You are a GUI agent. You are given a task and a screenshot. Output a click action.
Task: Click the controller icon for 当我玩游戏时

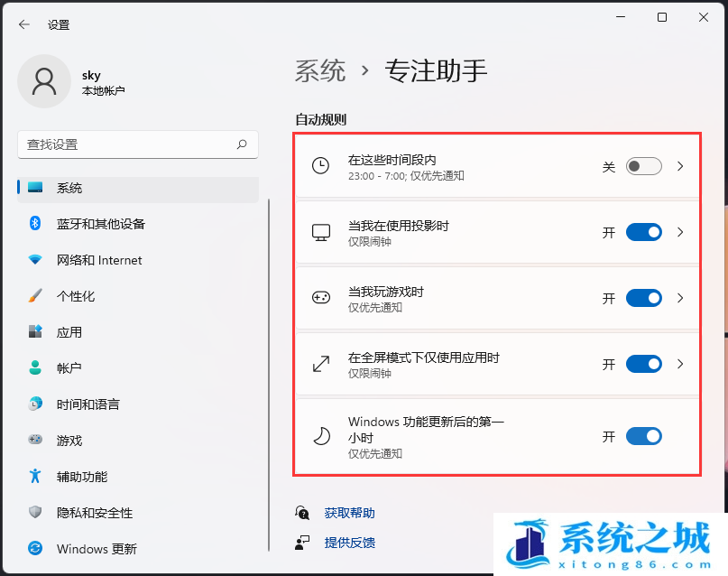click(x=321, y=298)
